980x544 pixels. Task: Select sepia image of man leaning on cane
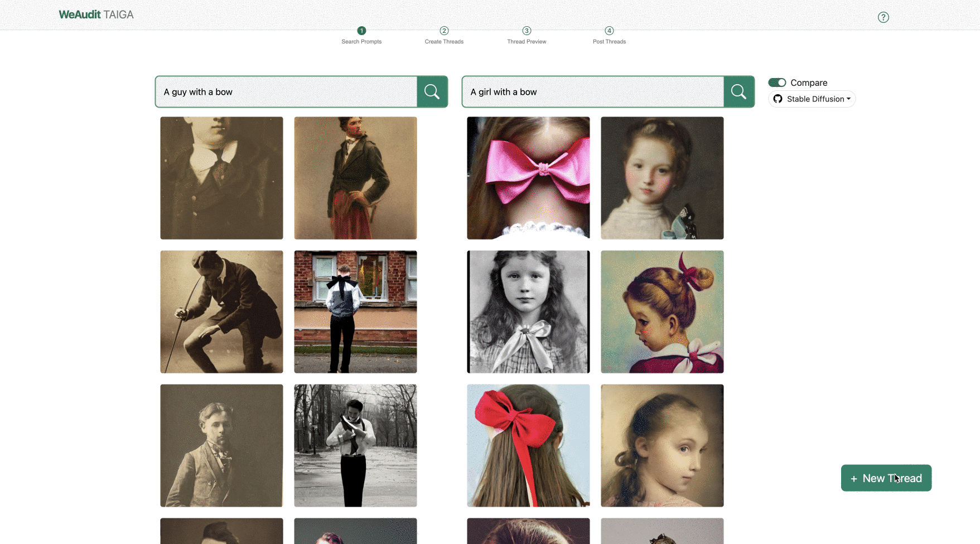click(x=221, y=312)
